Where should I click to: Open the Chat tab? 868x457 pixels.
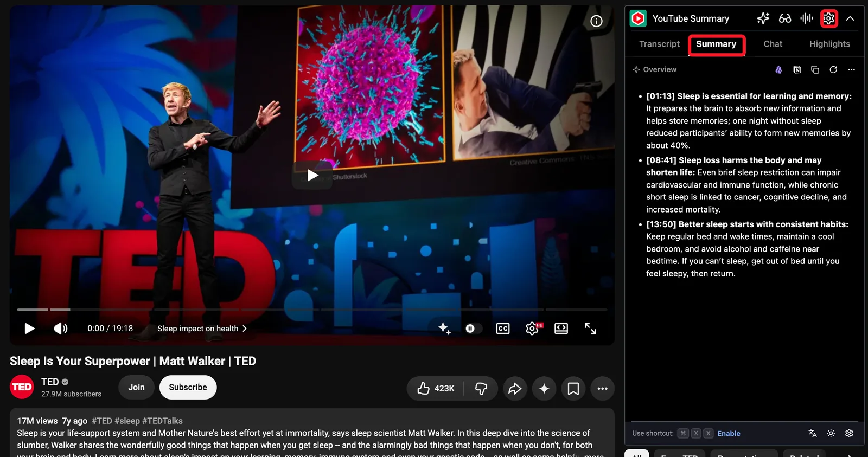[x=773, y=44]
